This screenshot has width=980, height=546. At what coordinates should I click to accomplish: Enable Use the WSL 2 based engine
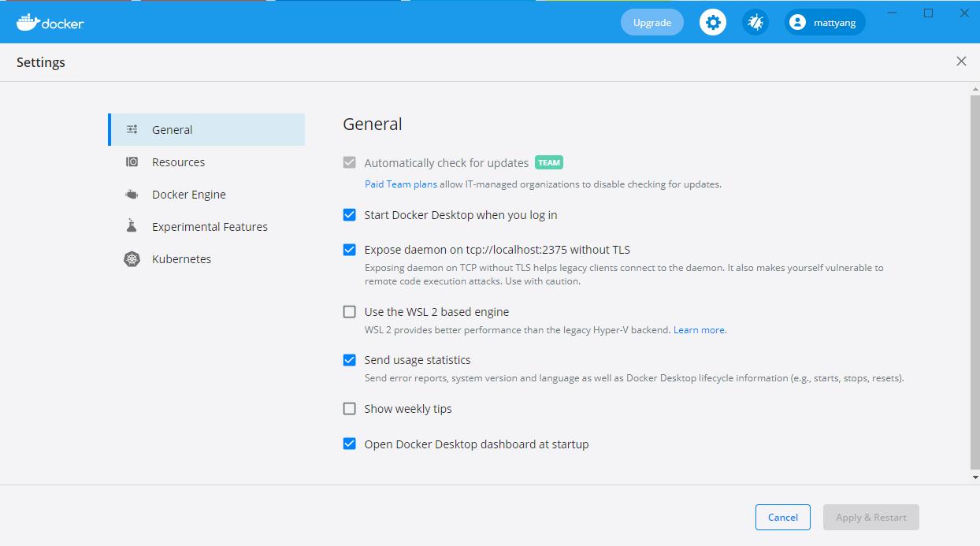[x=350, y=311]
